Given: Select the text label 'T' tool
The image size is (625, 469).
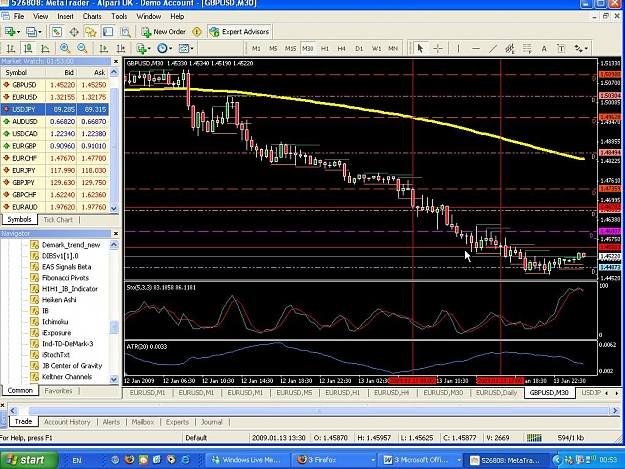Looking at the screenshot, I should [x=561, y=48].
